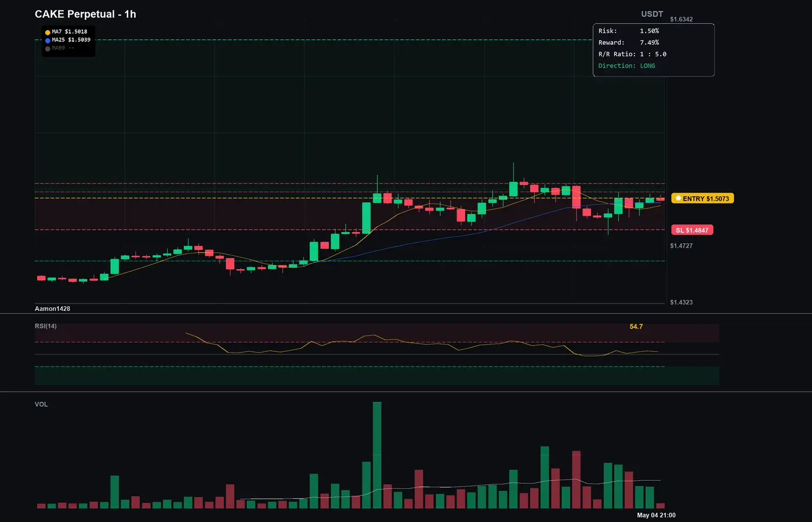
Task: Click the USDT currency label
Action: (x=652, y=14)
